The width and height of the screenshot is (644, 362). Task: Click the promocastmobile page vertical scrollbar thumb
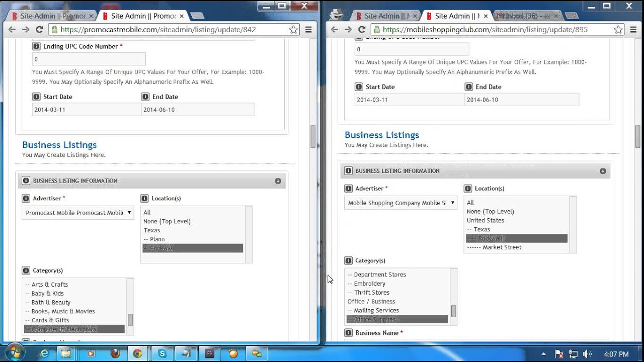313,136
